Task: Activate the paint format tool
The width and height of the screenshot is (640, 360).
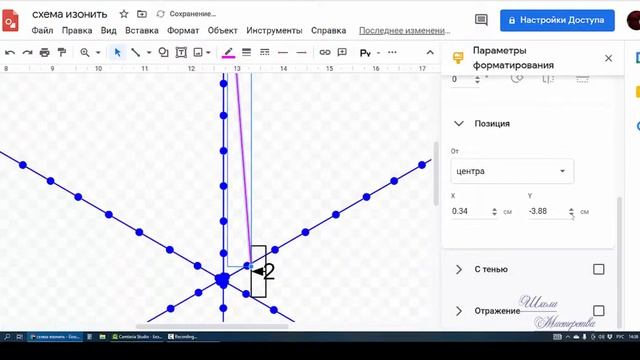Action: (x=62, y=53)
